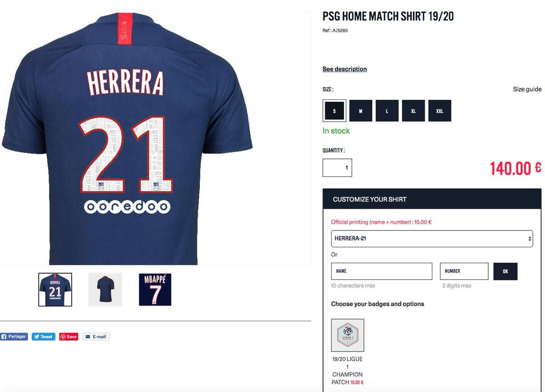View the Herrera 21 shirt thumbnail
The height and width of the screenshot is (392, 545).
[x=55, y=289]
